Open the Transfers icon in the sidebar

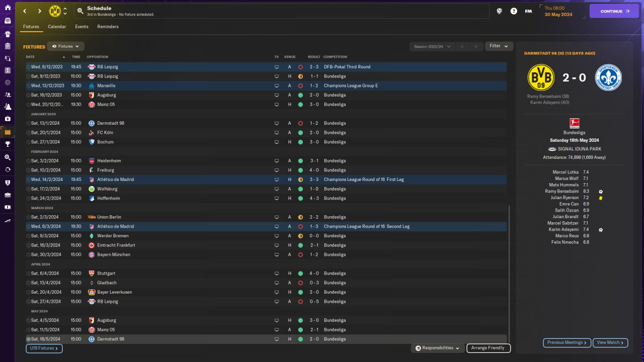coord(8,169)
